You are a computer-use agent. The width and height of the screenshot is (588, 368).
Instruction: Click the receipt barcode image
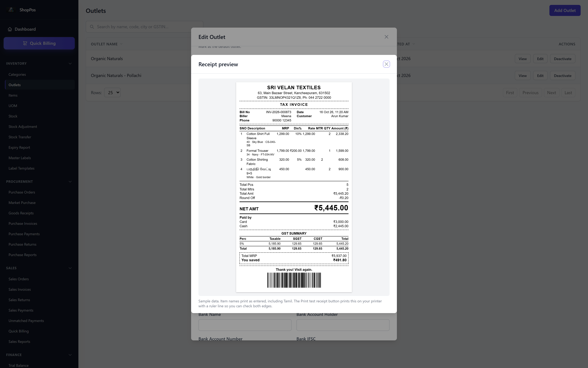[x=294, y=280]
